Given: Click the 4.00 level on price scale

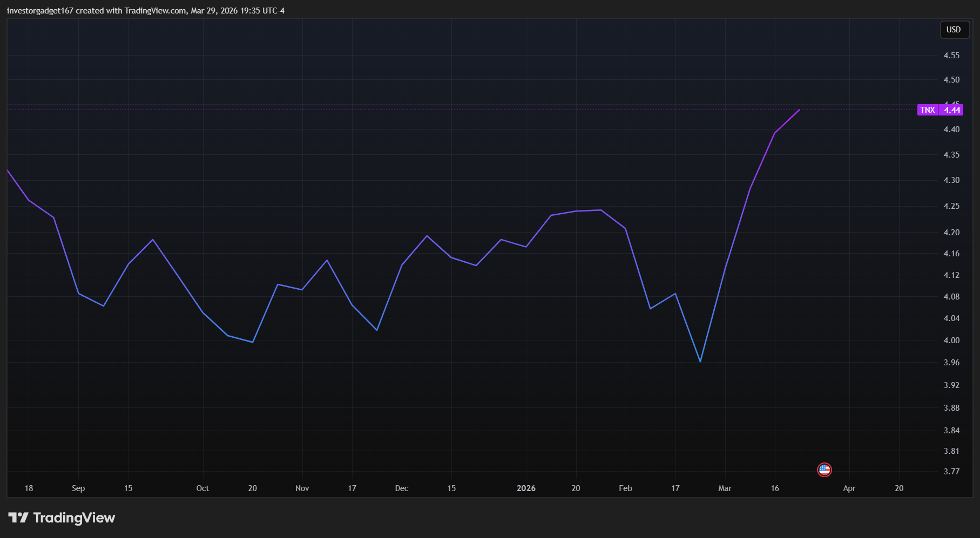Looking at the screenshot, I should [951, 340].
